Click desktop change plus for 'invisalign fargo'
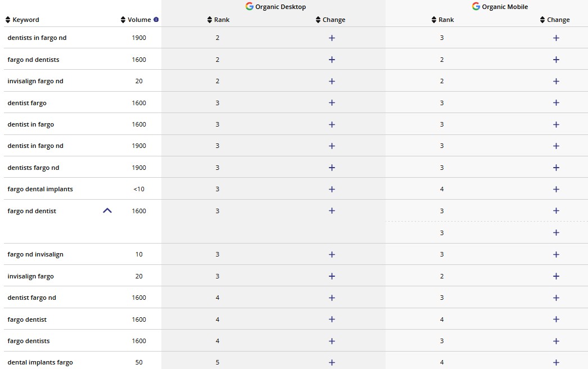The image size is (588, 369). pyautogui.click(x=332, y=276)
